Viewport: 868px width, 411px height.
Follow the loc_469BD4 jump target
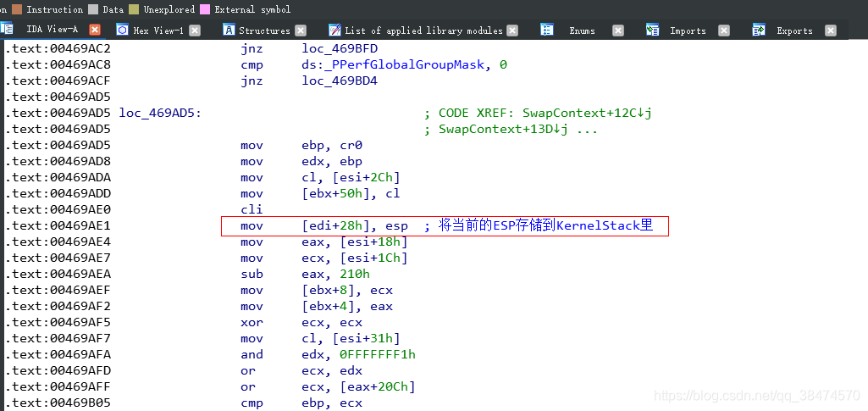(x=340, y=81)
